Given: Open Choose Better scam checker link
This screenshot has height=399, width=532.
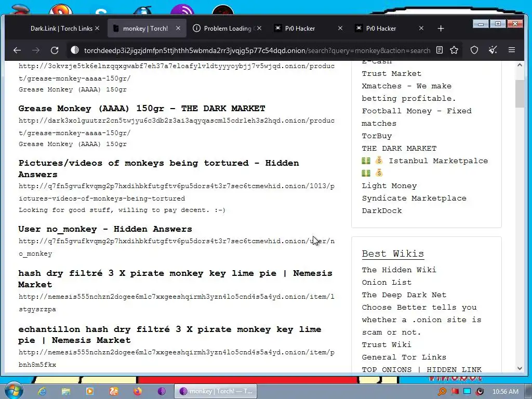Looking at the screenshot, I should (x=421, y=320).
